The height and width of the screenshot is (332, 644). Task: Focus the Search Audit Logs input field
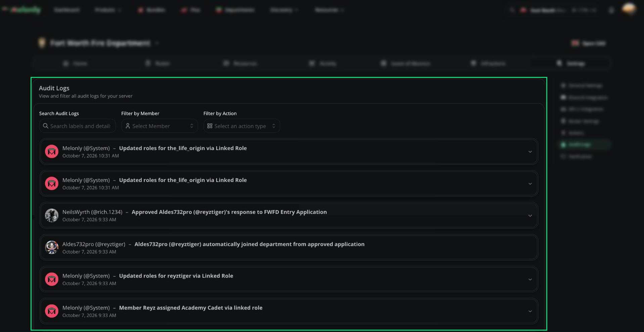(x=78, y=126)
